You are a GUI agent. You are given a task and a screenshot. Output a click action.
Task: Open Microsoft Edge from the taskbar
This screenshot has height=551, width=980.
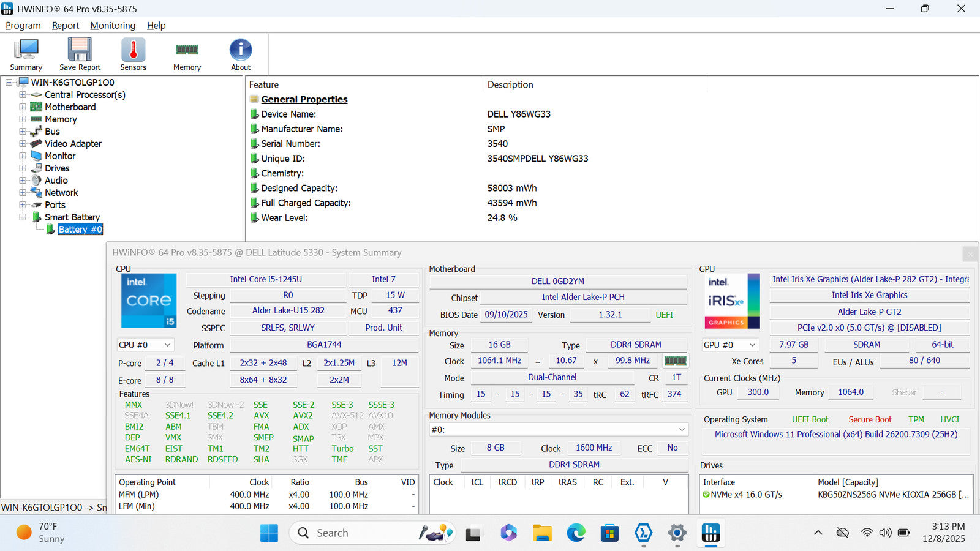point(576,533)
